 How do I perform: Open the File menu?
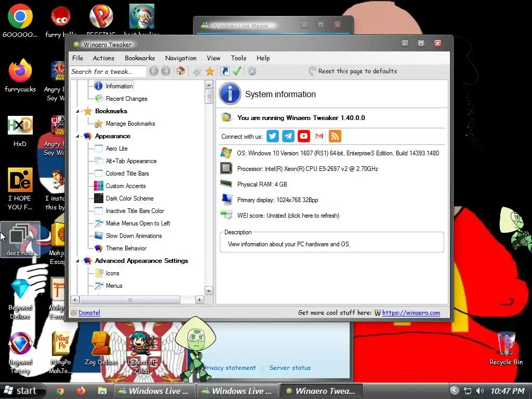[x=78, y=58]
